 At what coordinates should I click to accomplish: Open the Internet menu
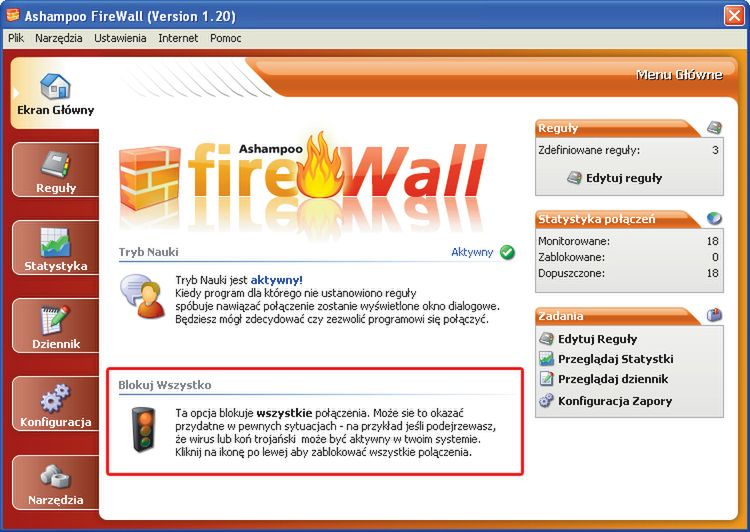click(178, 38)
